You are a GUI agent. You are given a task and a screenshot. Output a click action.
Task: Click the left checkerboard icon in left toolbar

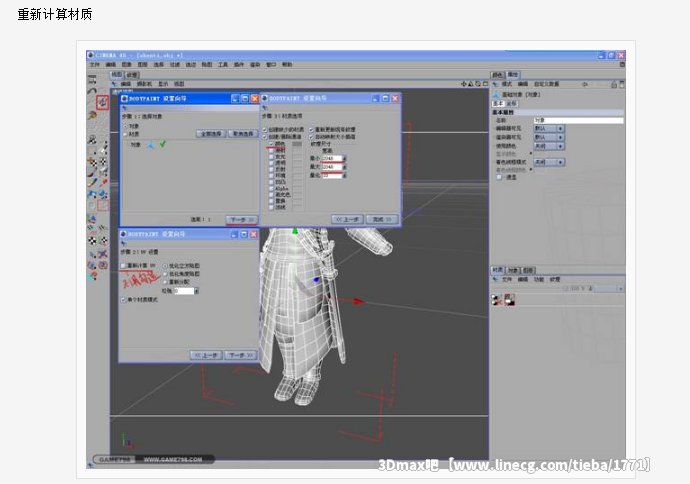pyautogui.click(x=92, y=240)
